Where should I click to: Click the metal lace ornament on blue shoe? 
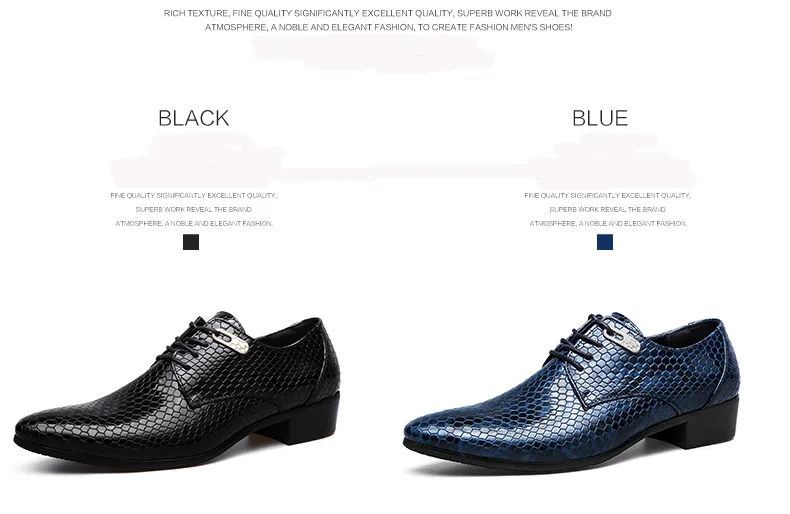click(x=630, y=339)
